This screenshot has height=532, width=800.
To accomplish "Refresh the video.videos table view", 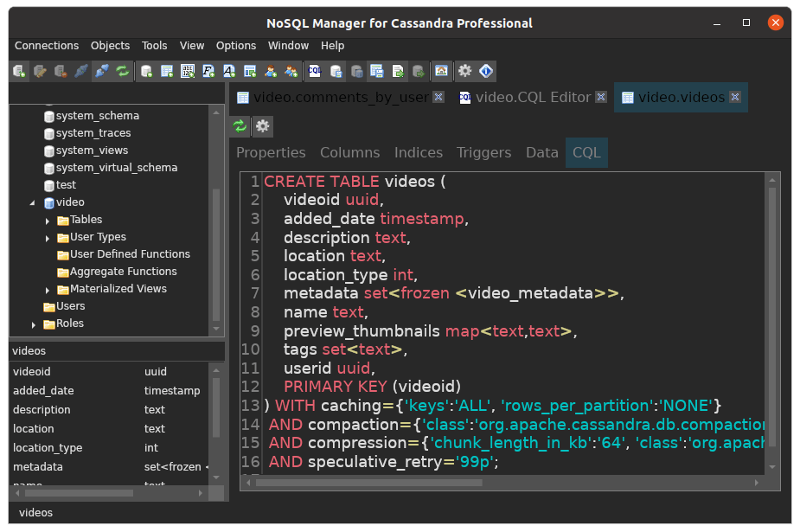I will (x=240, y=126).
